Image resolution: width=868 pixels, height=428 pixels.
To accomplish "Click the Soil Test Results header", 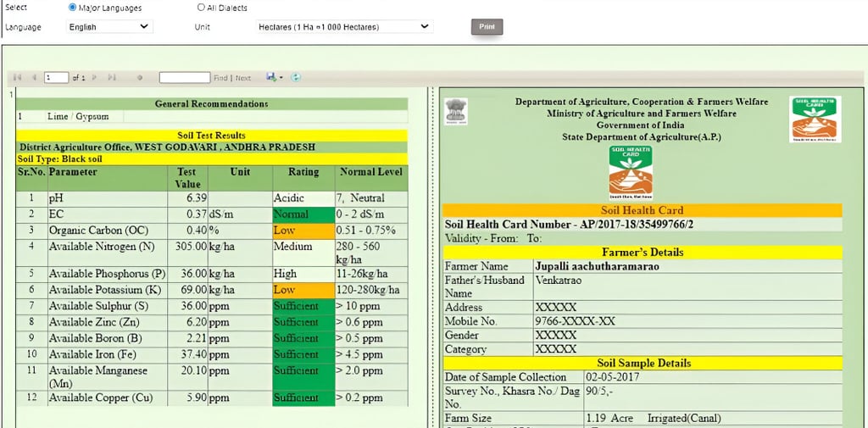I will point(211,135).
